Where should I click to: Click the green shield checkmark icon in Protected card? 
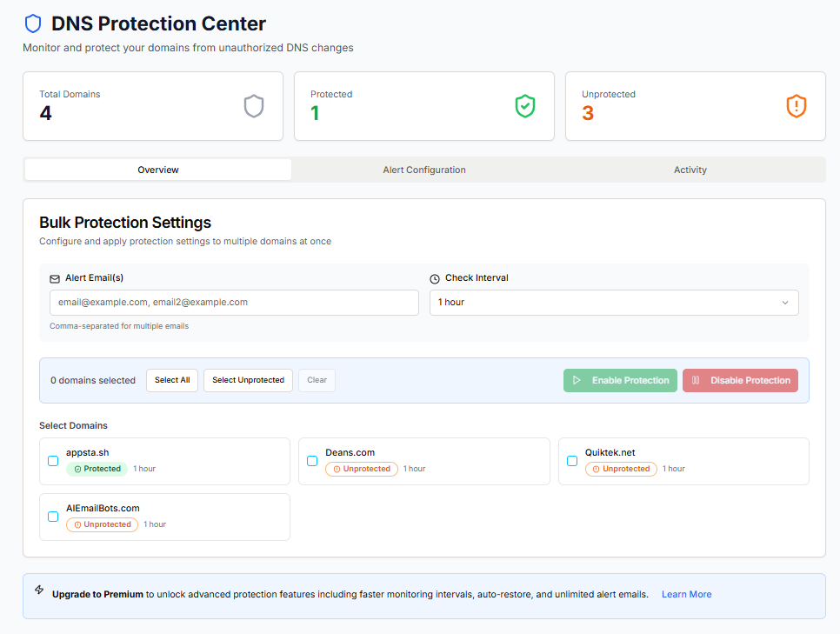point(524,106)
